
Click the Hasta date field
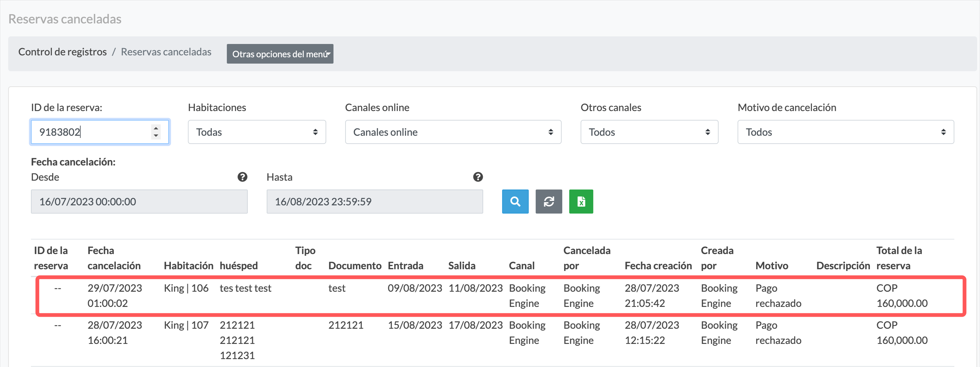[x=375, y=202]
